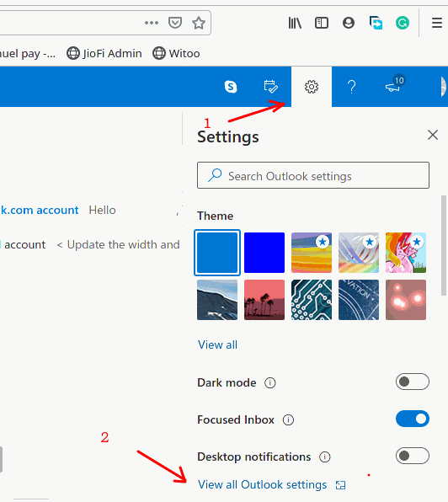Choose the circuit board theme
448x502 pixels.
[312, 300]
